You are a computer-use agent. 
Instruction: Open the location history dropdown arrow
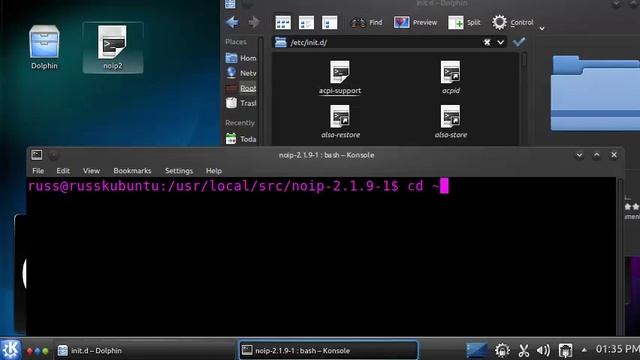[500, 42]
